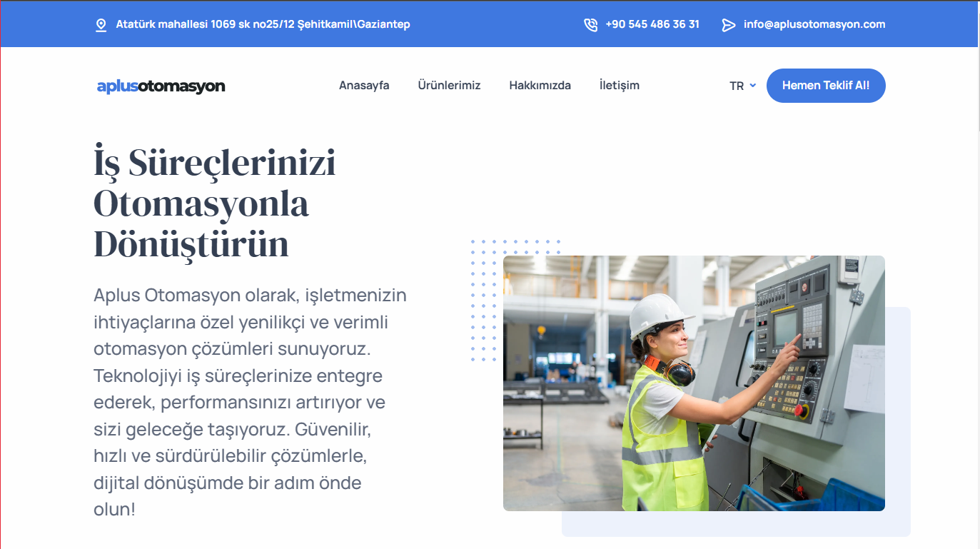Image resolution: width=980 pixels, height=549 pixels.
Task: Click the phone number +90 545 486 36 31
Action: pyautogui.click(x=652, y=24)
